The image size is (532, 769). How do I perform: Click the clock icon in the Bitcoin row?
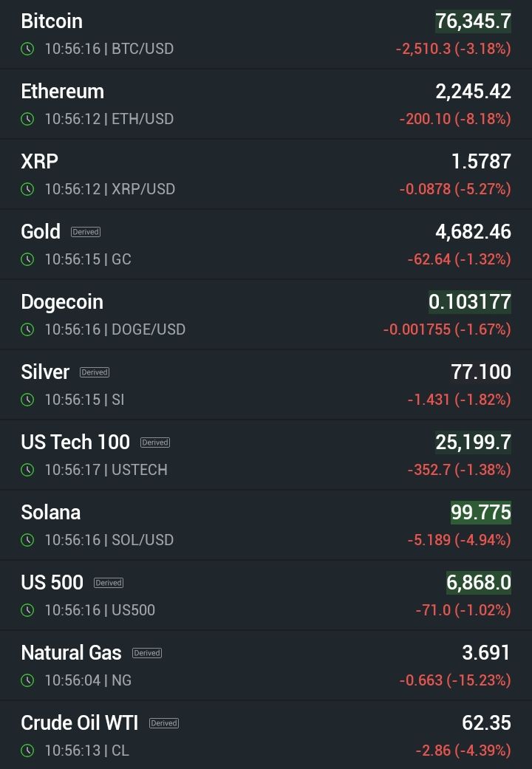click(x=27, y=49)
